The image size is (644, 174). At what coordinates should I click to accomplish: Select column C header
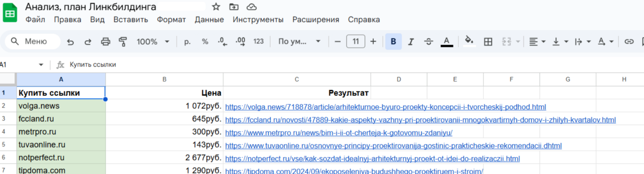(x=297, y=79)
